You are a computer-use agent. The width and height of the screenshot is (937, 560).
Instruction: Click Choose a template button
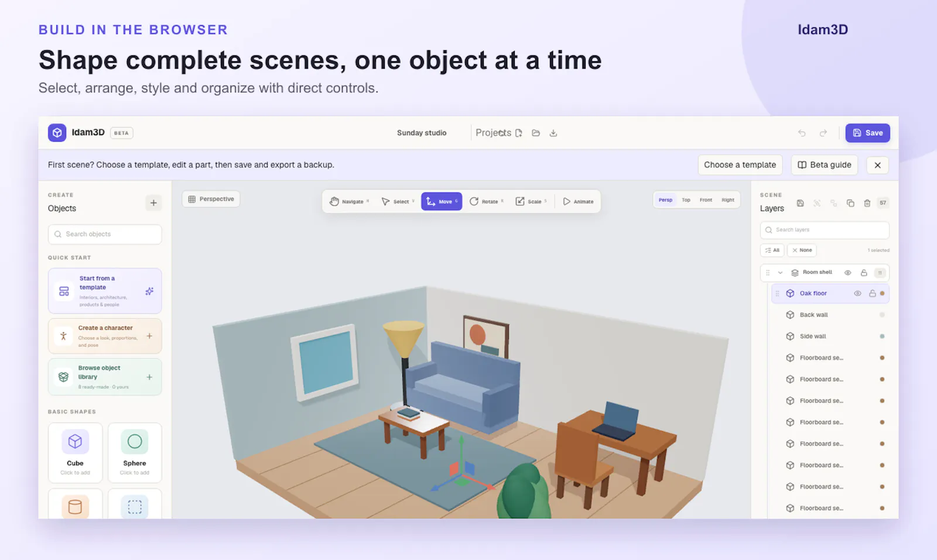(740, 165)
